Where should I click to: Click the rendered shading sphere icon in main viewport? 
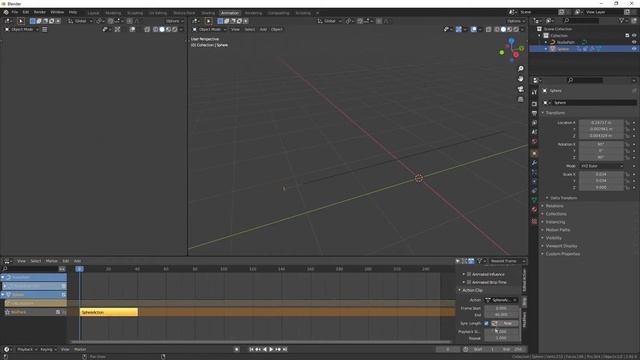tap(516, 29)
